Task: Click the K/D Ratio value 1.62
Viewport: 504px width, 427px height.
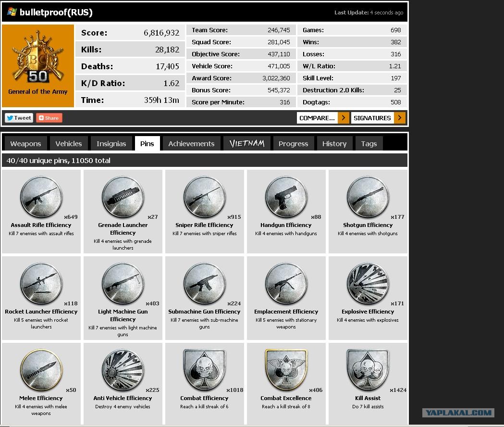Action: 172,83
